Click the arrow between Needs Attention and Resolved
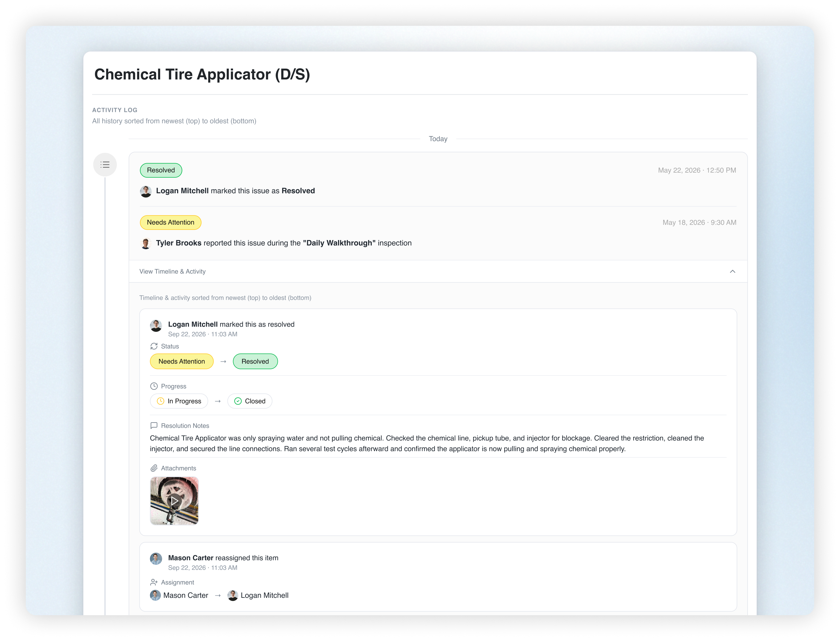This screenshot has height=641, width=840. 223,361
